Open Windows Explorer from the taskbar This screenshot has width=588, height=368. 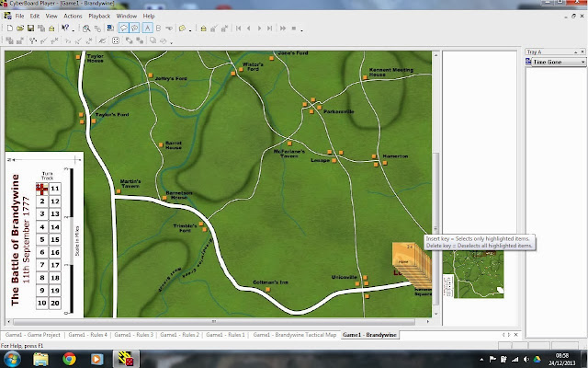[x=40, y=360]
